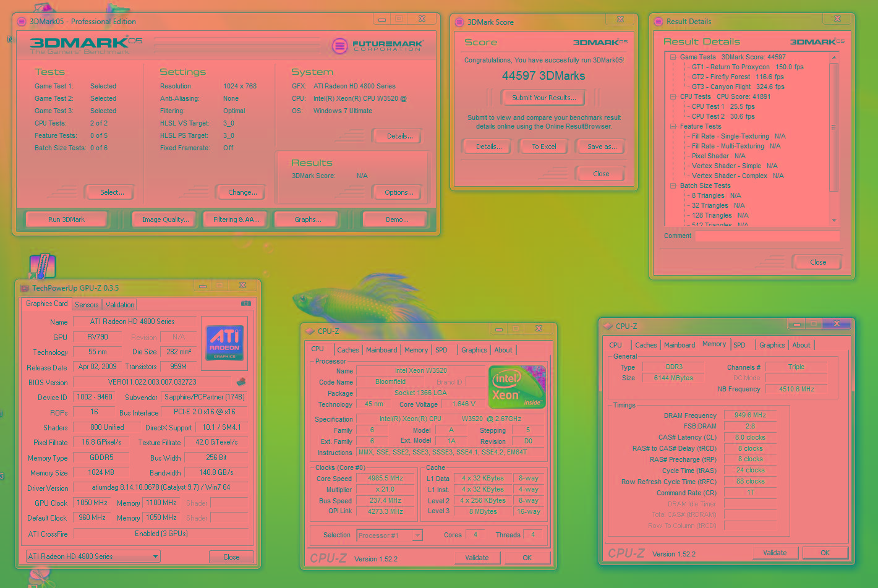Select the Pixel Shader N/A row
Image resolution: width=878 pixels, height=588 pixels.
click(x=718, y=156)
